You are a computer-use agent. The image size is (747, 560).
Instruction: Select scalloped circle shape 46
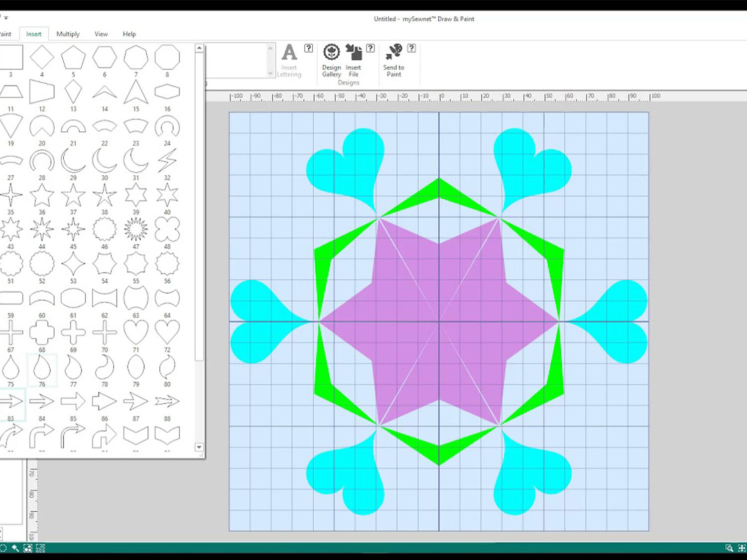105,229
